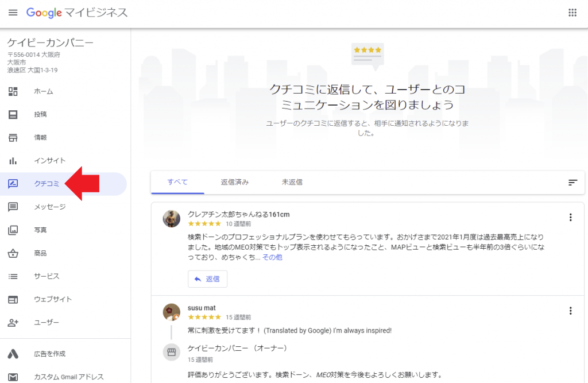Open options menu for susu mat review
Screen dimensions: 588x383
pyautogui.click(x=570, y=311)
